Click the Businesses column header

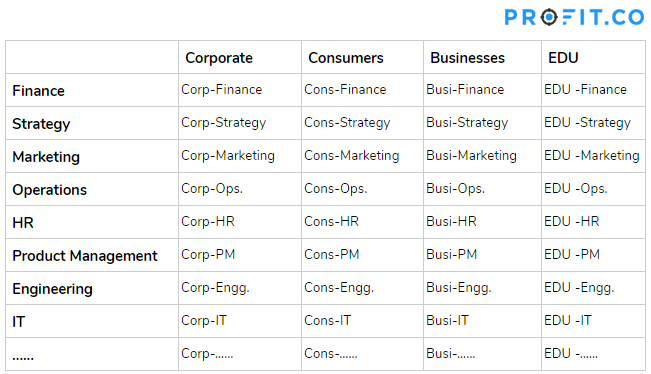[x=467, y=58]
